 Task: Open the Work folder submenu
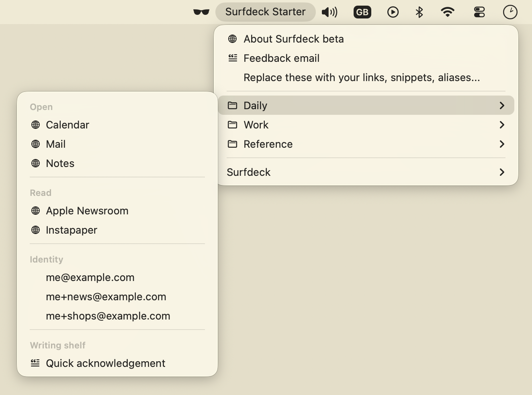click(366, 125)
